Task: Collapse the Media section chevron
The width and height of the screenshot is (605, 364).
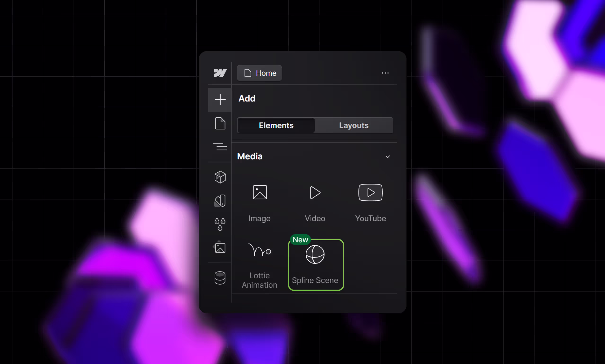Action: point(388,157)
